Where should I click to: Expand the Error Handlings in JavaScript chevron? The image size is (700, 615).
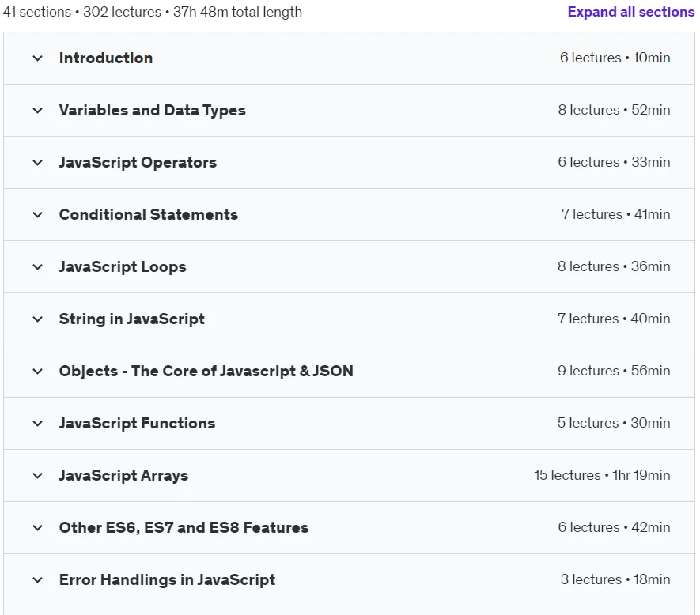click(x=38, y=580)
